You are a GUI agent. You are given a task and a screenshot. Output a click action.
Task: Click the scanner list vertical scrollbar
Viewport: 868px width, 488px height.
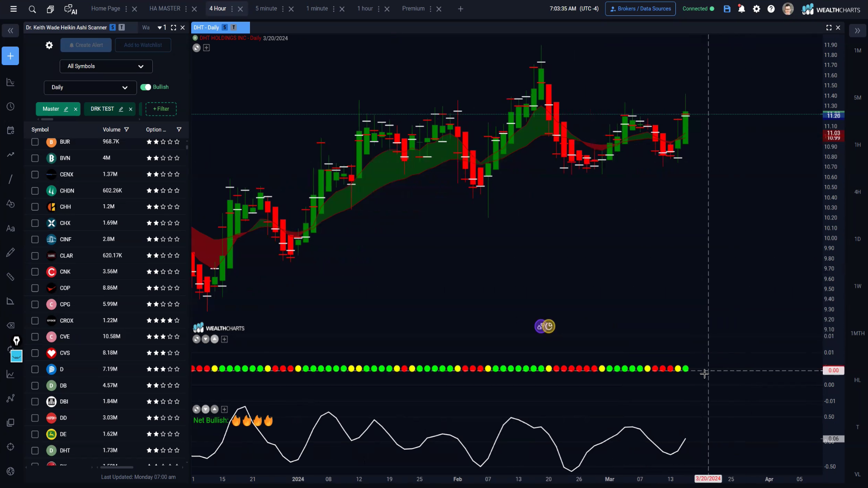[x=187, y=147]
